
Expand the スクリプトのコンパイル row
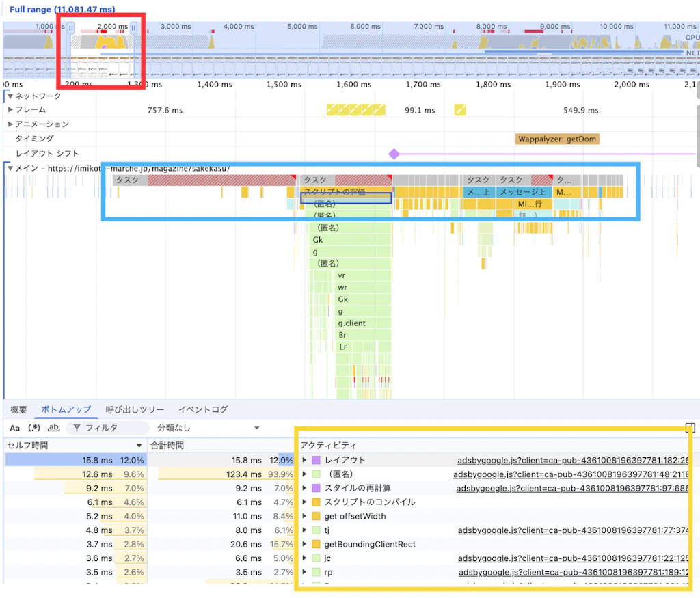(x=304, y=502)
